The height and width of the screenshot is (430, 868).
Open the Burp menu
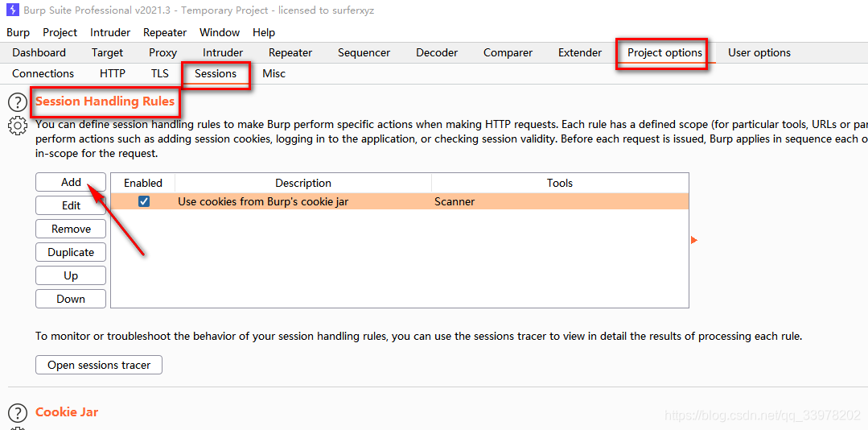pos(19,33)
